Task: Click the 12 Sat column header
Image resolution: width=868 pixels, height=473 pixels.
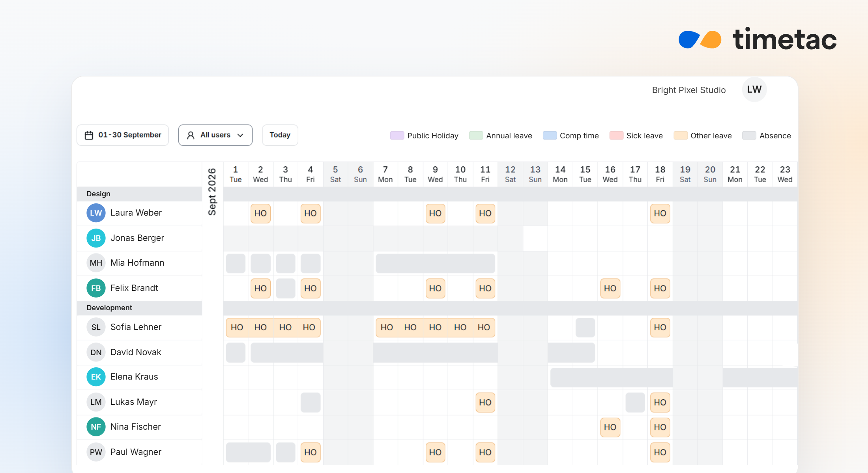Action: [x=510, y=174]
